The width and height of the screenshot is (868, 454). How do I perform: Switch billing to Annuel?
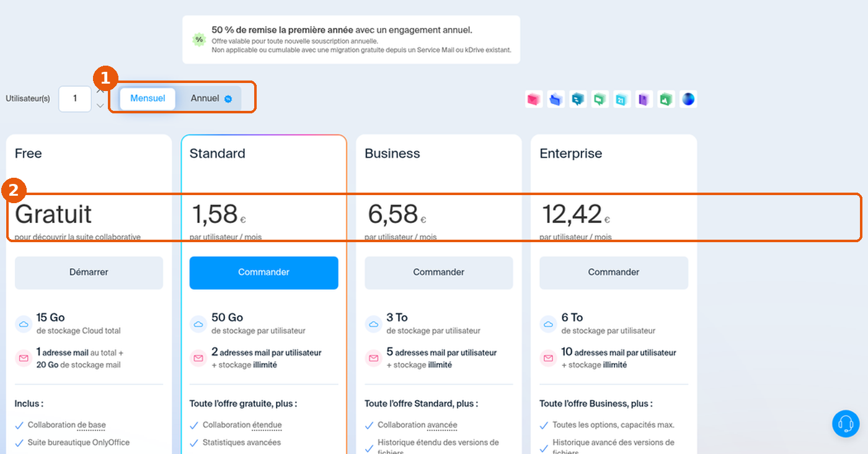211,98
